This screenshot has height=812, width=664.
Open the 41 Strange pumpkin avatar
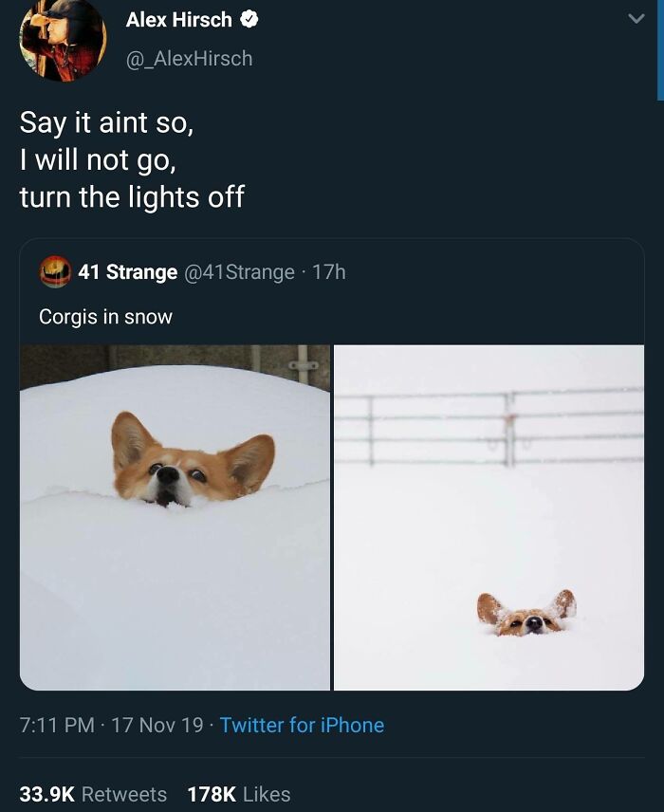(x=55, y=272)
